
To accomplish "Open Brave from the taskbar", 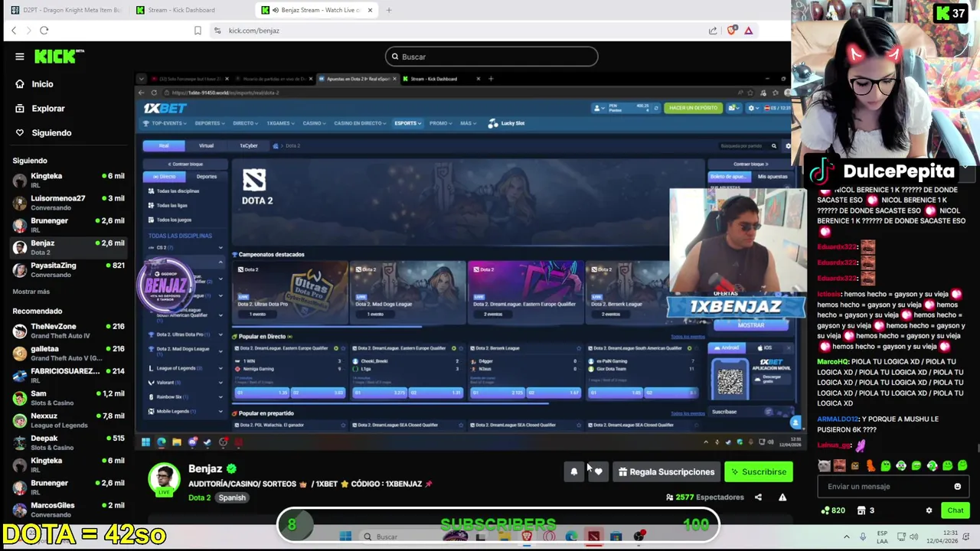I will 526,536.
